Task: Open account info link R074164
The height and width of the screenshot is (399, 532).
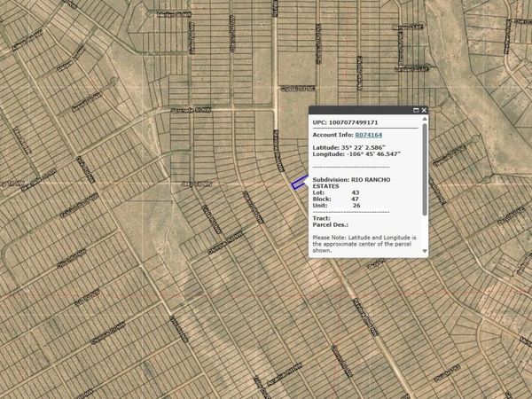Action: click(369, 135)
